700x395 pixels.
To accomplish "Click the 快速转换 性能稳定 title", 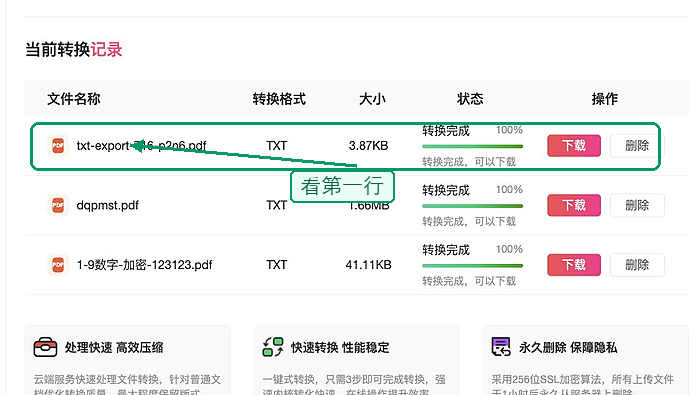I will [340, 347].
